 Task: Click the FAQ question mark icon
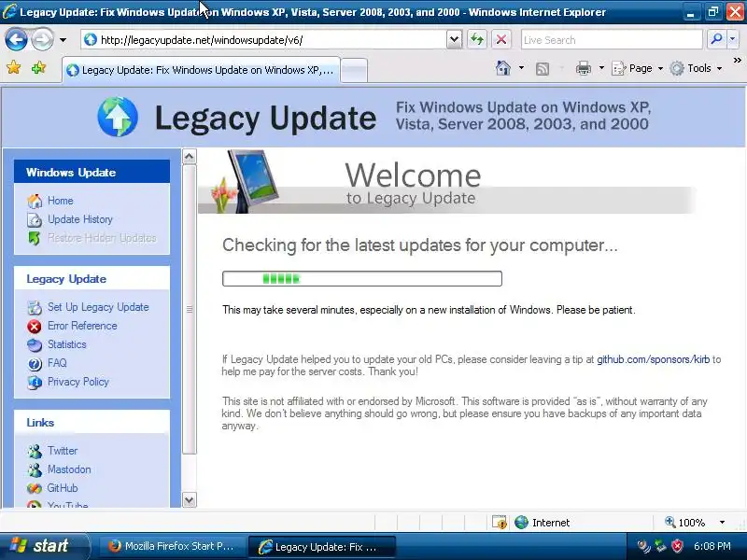[x=35, y=364]
